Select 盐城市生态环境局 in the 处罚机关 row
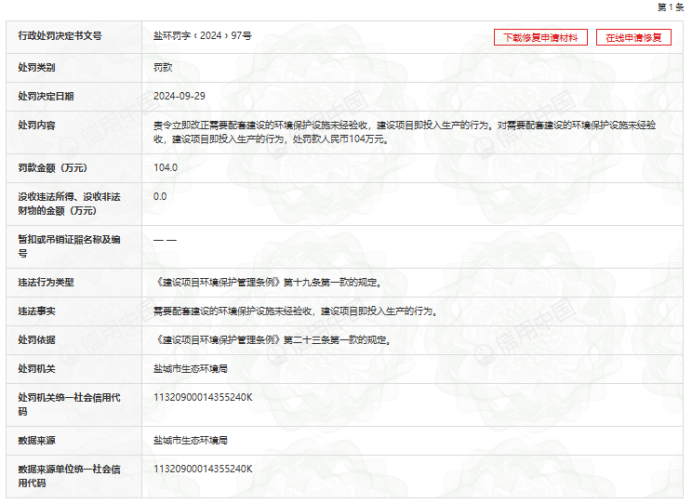 (190, 369)
